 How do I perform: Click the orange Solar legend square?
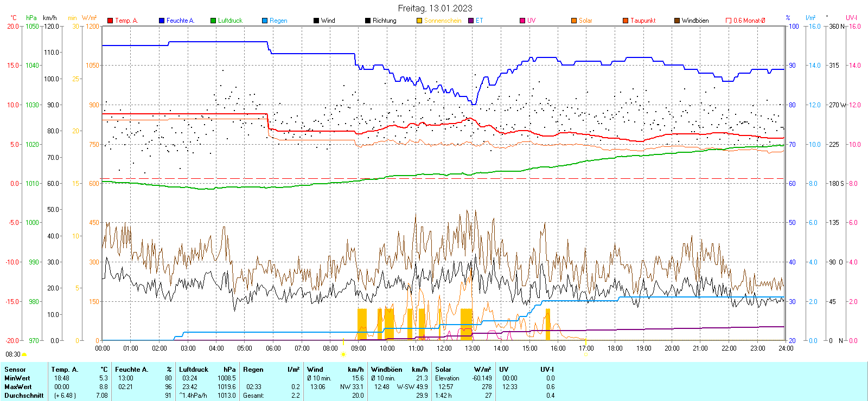click(574, 21)
